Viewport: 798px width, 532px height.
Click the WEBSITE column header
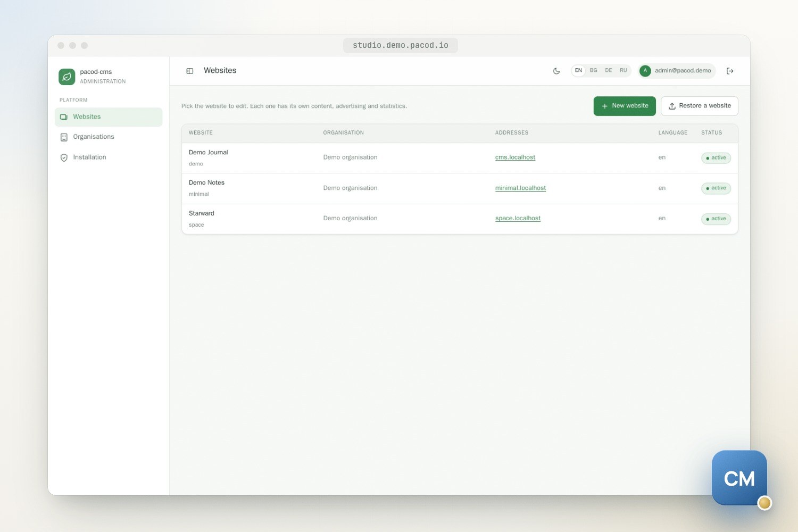pyautogui.click(x=201, y=133)
